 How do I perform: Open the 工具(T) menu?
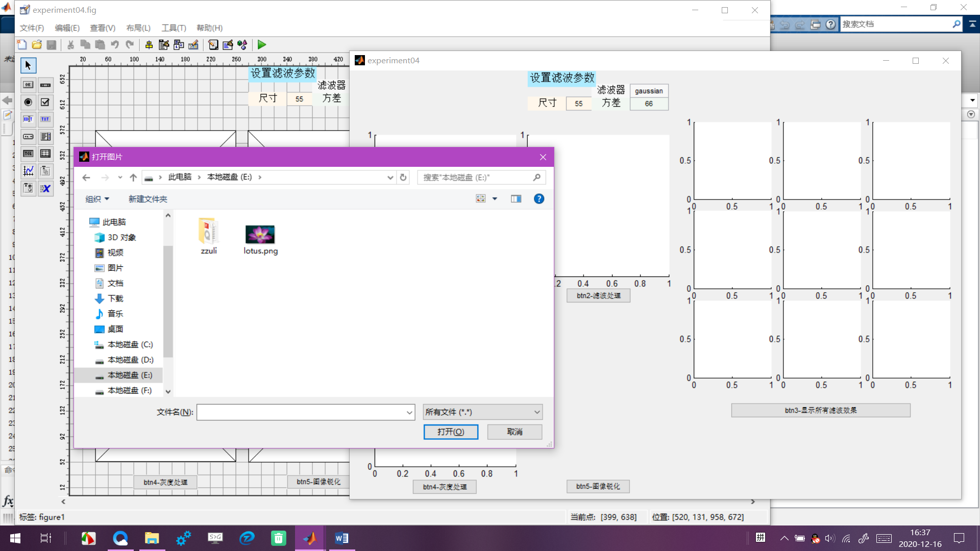174,28
